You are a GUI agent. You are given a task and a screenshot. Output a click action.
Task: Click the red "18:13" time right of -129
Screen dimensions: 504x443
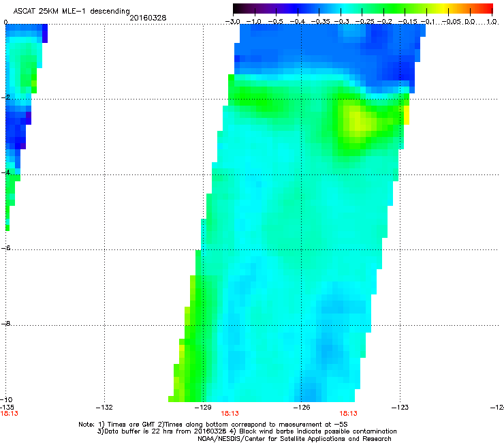click(230, 414)
